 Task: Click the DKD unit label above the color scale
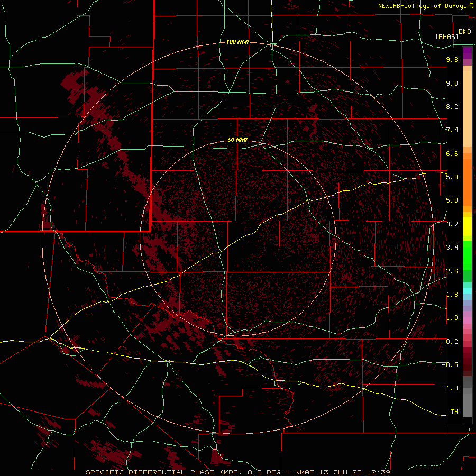coord(465,32)
